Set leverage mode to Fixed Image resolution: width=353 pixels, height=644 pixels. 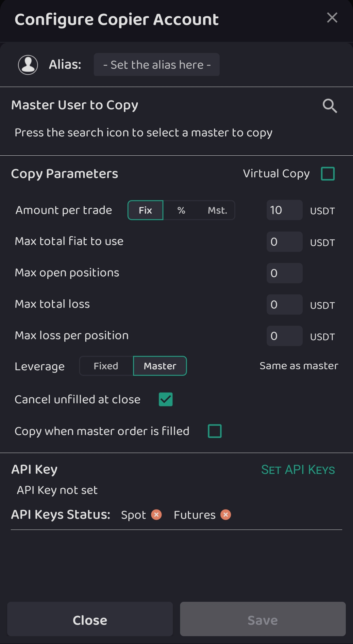pos(106,366)
